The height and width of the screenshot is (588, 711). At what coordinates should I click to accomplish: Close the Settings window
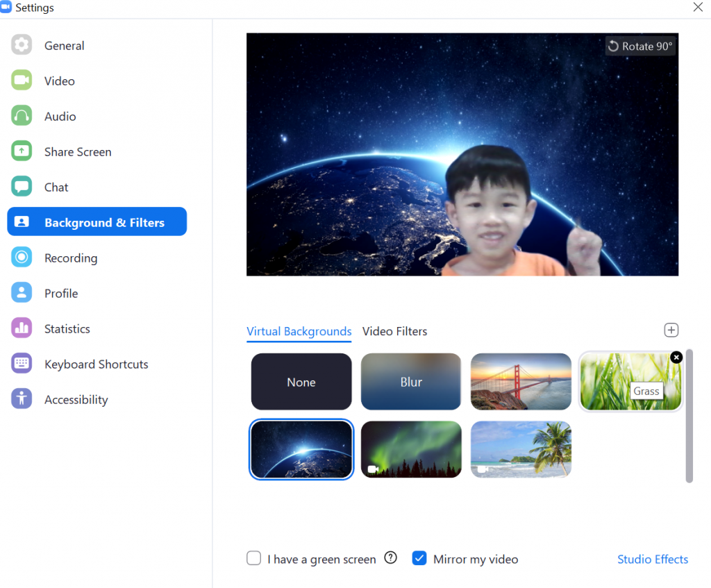(x=698, y=7)
